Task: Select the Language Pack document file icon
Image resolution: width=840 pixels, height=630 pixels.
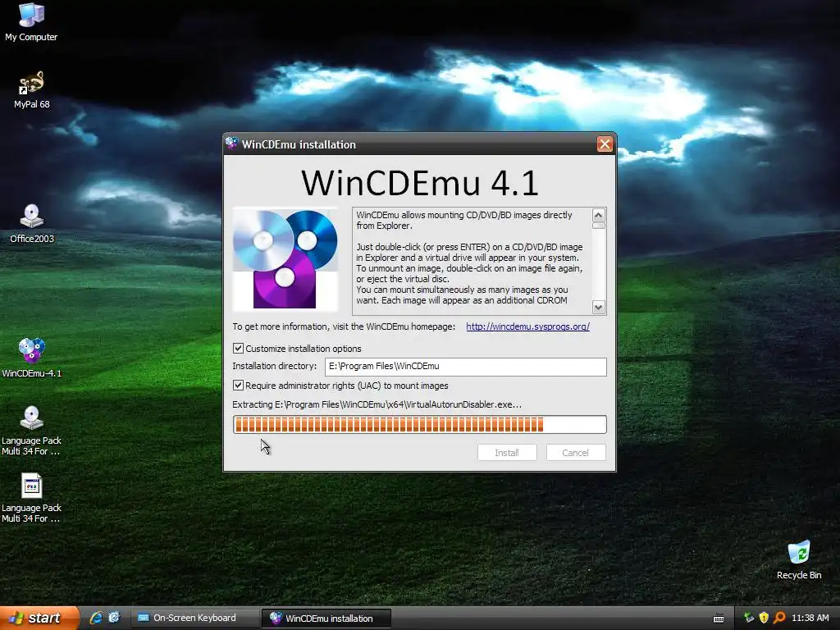Action: coord(32,498)
